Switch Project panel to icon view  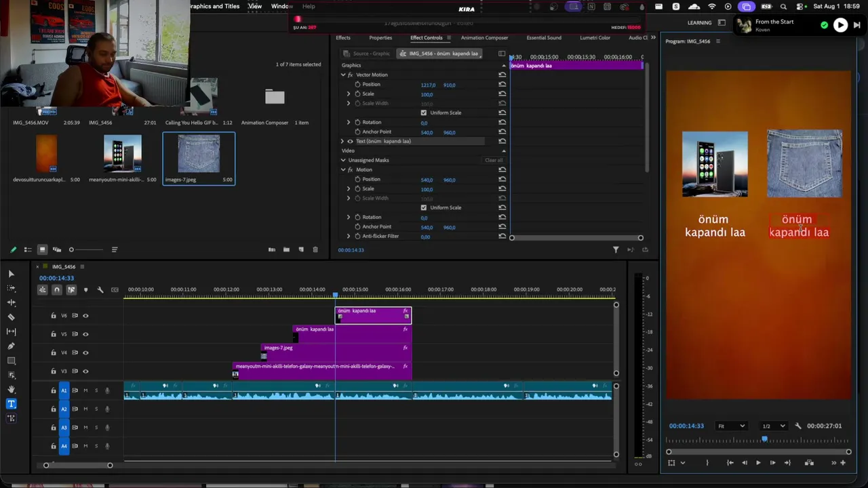[x=42, y=249]
